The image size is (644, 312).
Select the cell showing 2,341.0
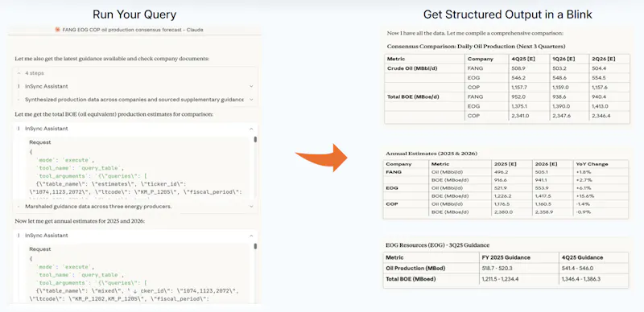tap(529, 116)
